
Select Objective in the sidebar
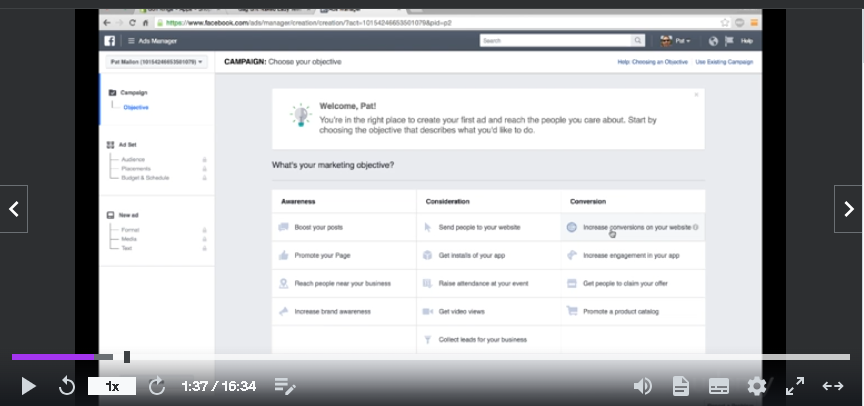point(136,107)
